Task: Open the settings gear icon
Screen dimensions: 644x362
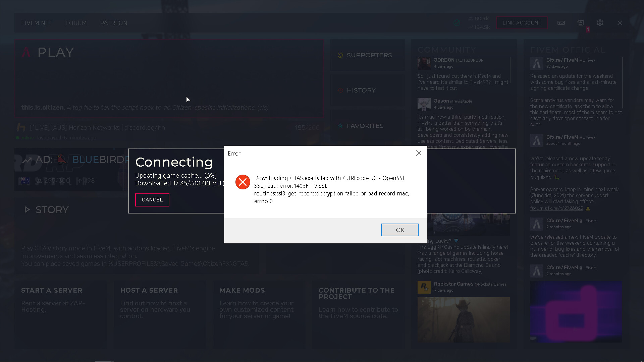Action: coord(600,23)
